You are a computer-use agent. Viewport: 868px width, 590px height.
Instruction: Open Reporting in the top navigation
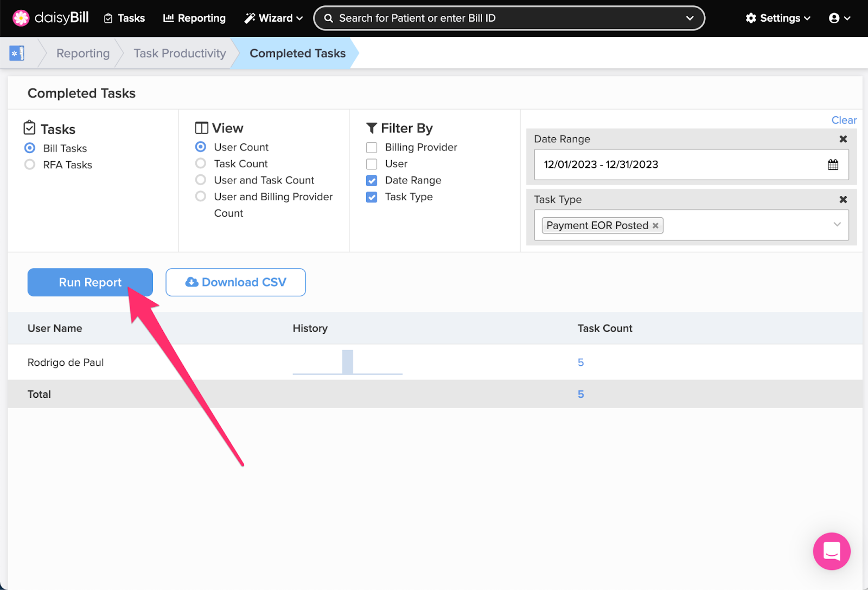click(194, 18)
